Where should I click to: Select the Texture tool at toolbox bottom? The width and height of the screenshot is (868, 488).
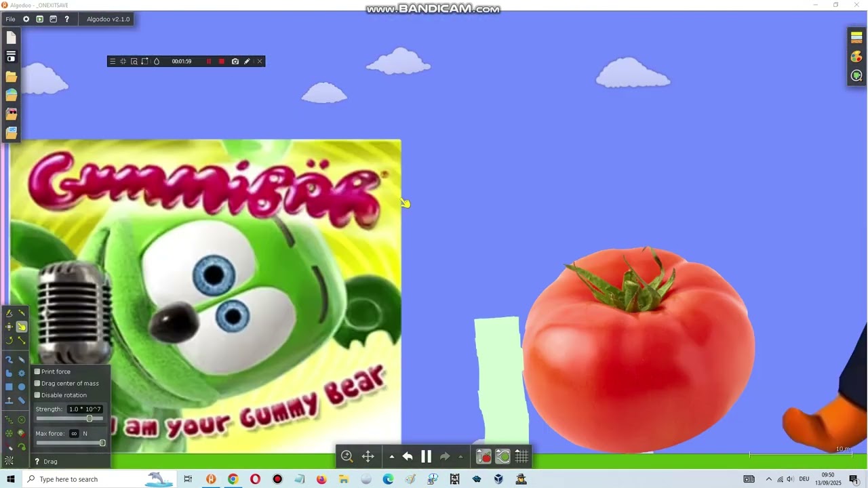pyautogui.click(x=9, y=460)
